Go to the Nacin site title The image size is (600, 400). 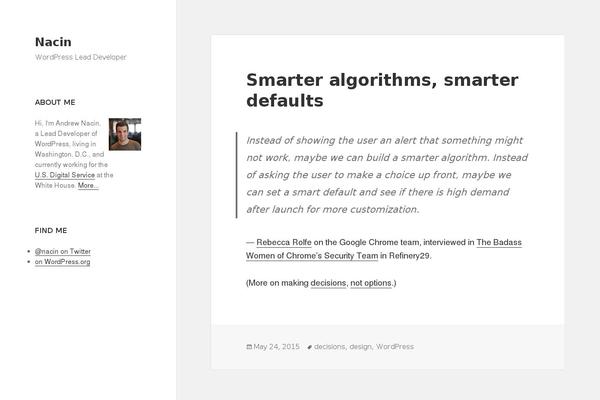coord(53,42)
